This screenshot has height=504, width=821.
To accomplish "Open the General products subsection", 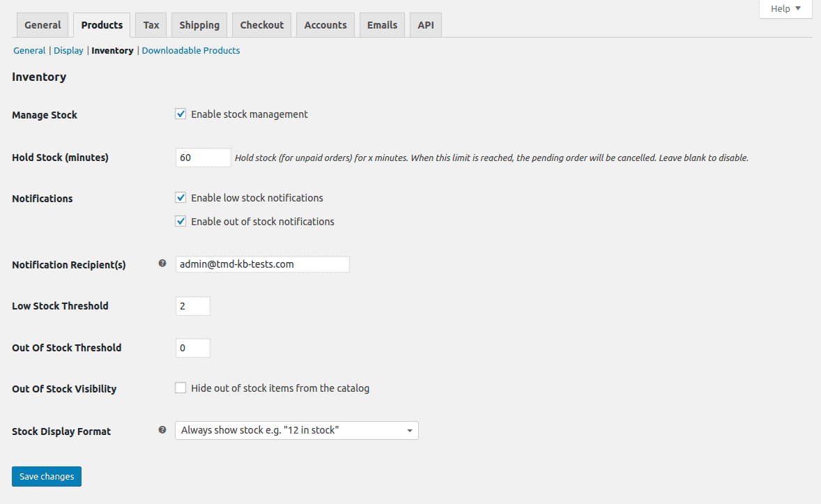I will (x=29, y=50).
